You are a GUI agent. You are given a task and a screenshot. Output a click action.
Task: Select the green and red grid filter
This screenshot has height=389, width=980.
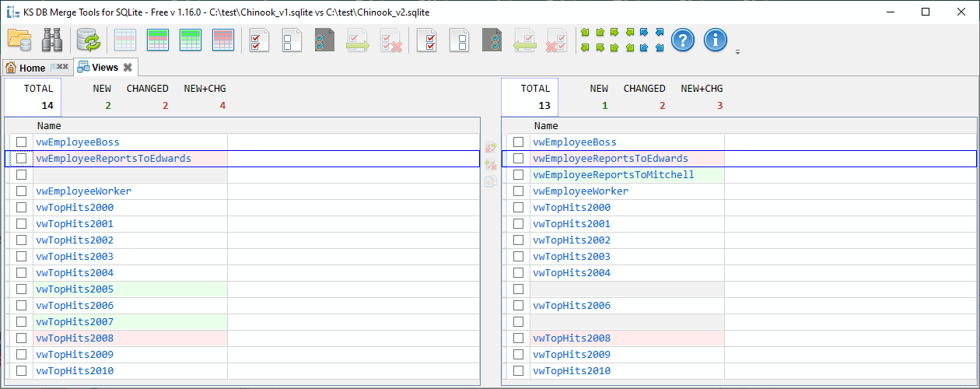click(x=158, y=40)
